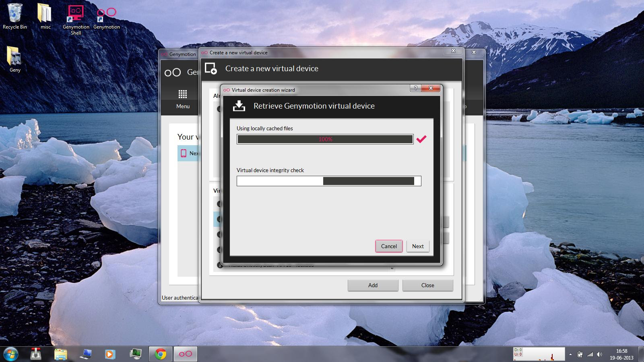Image resolution: width=644 pixels, height=362 pixels.
Task: Click the 'Virtual device creation wizard' title bar
Action: point(263,90)
